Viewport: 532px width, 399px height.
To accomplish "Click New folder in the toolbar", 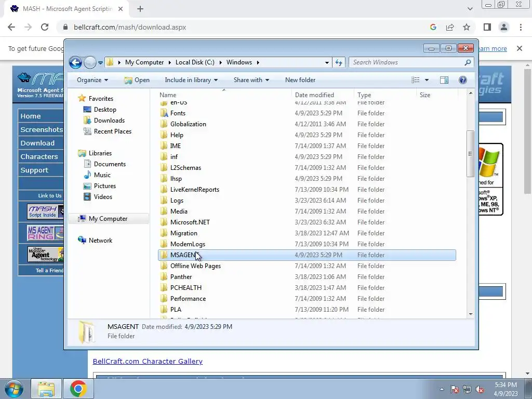I will (300, 80).
